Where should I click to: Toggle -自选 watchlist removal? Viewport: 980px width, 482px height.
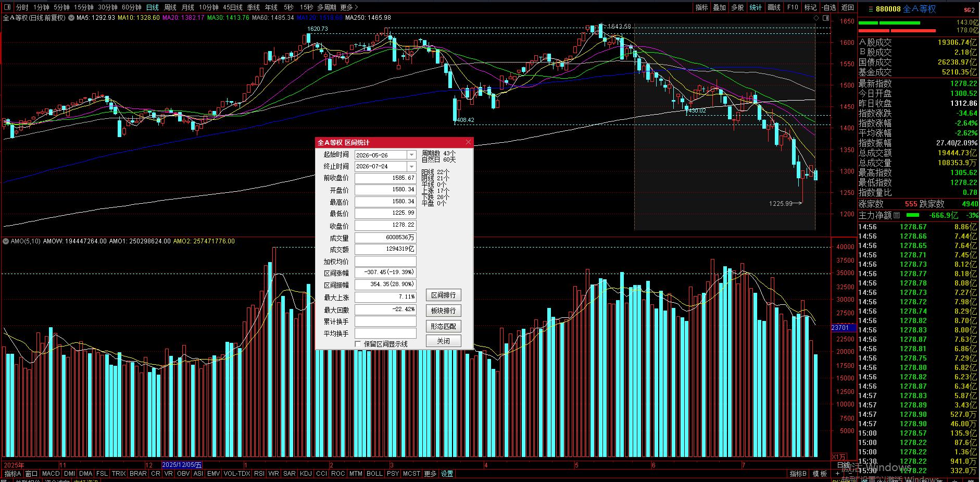click(x=829, y=7)
